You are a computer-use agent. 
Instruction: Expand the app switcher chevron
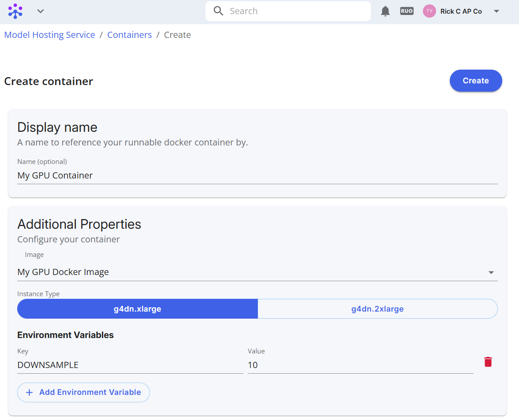[41, 11]
